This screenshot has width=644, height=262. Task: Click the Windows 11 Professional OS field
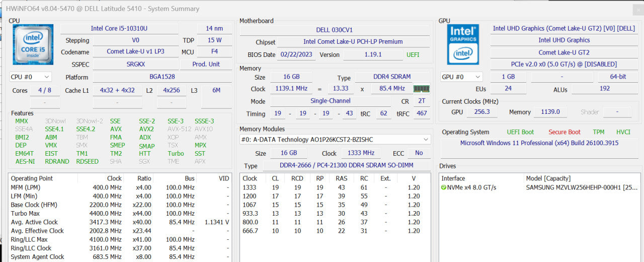click(x=539, y=143)
